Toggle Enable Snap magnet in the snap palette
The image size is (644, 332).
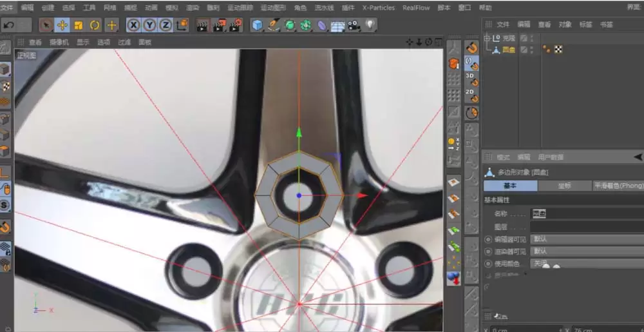pyautogui.click(x=472, y=48)
